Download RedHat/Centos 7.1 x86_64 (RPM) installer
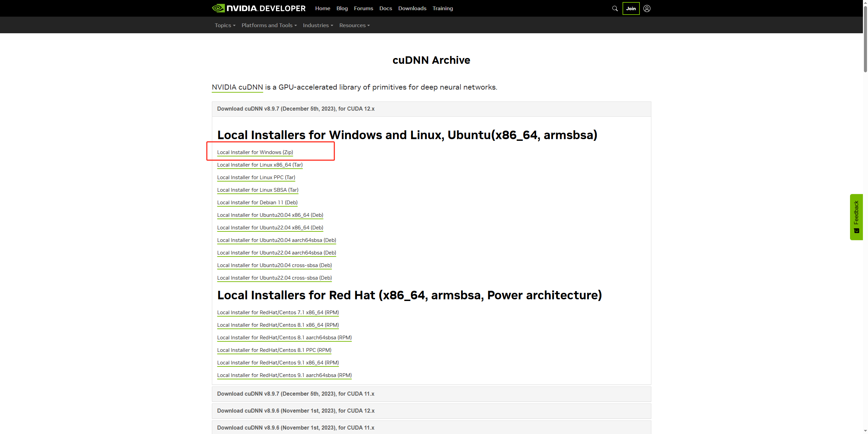This screenshot has height=434, width=868. point(278,313)
